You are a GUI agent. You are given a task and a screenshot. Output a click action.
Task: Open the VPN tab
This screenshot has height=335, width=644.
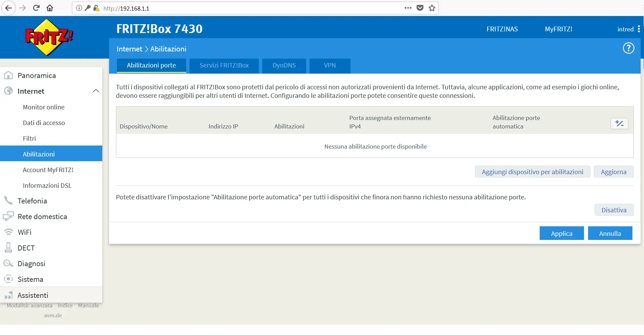[330, 65]
